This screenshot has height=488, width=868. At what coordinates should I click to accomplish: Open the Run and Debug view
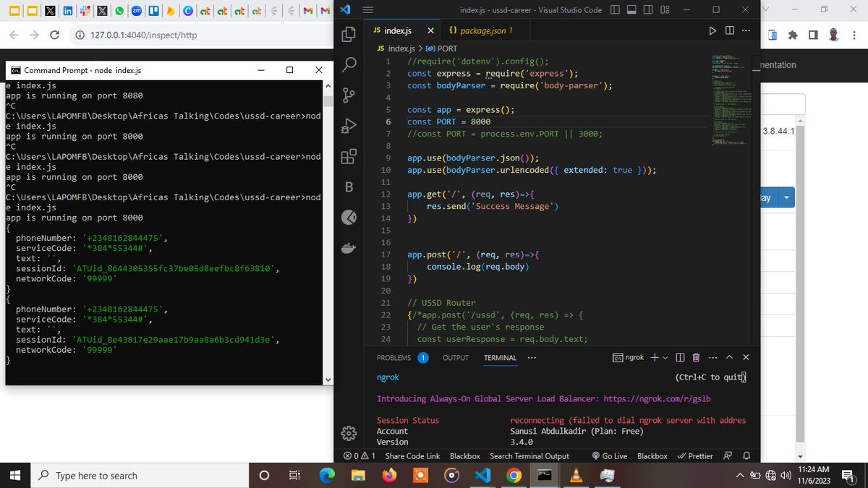[349, 125]
